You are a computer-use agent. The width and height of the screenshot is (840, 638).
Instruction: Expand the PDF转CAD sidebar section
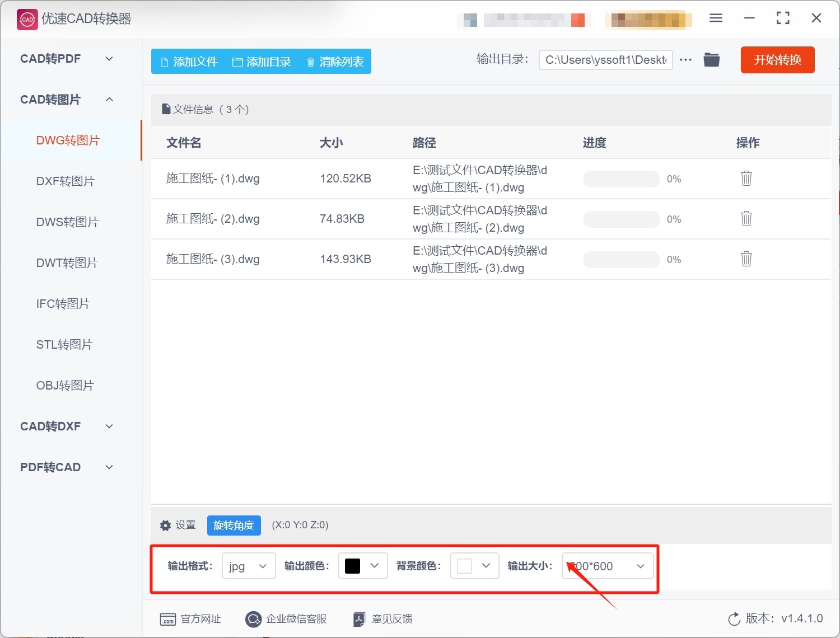click(67, 467)
